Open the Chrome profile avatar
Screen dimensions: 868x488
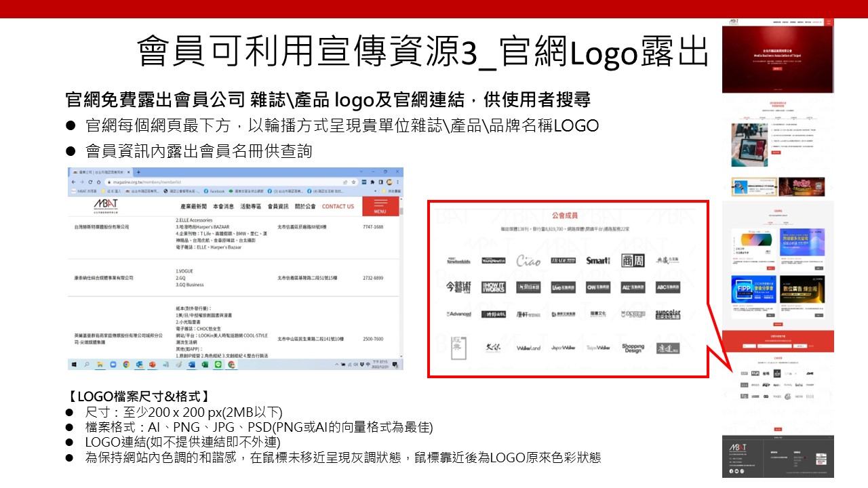pos(389,182)
